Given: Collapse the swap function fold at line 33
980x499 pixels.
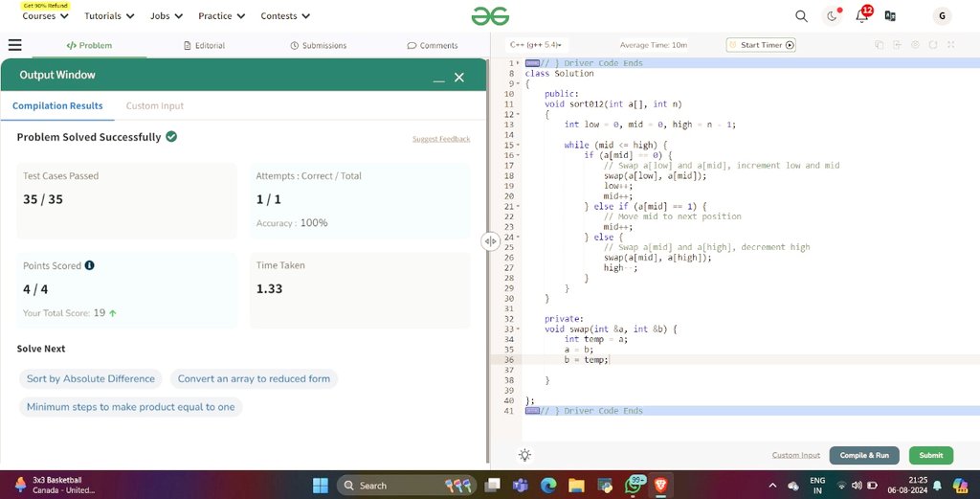Looking at the screenshot, I should click(x=518, y=329).
